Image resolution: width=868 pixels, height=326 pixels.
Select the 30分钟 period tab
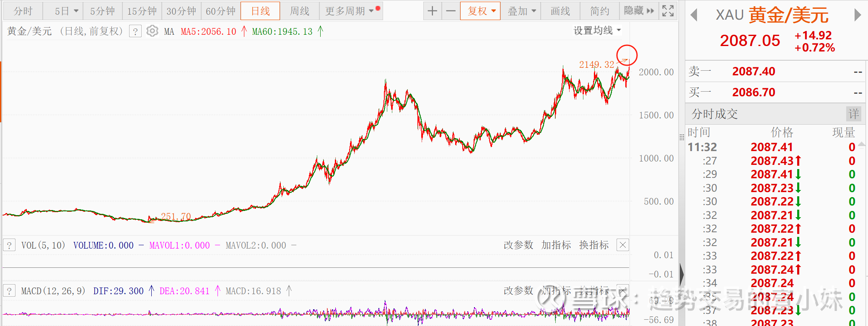pos(181,11)
